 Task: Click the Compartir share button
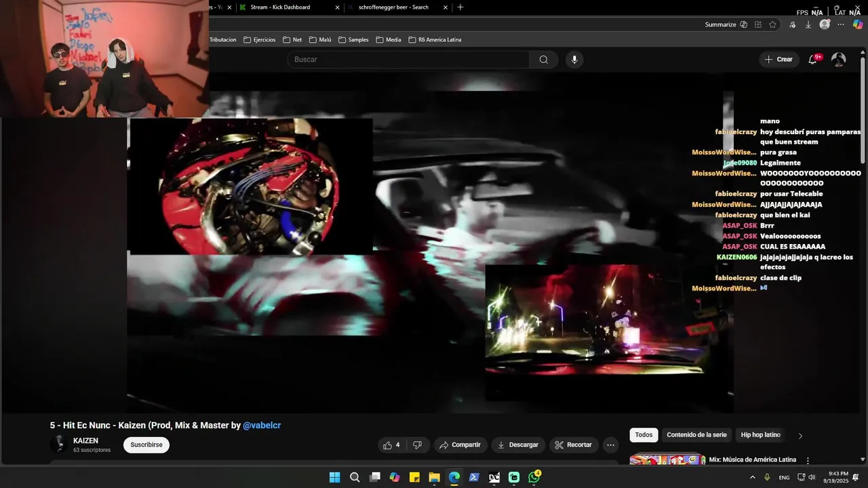pos(460,445)
